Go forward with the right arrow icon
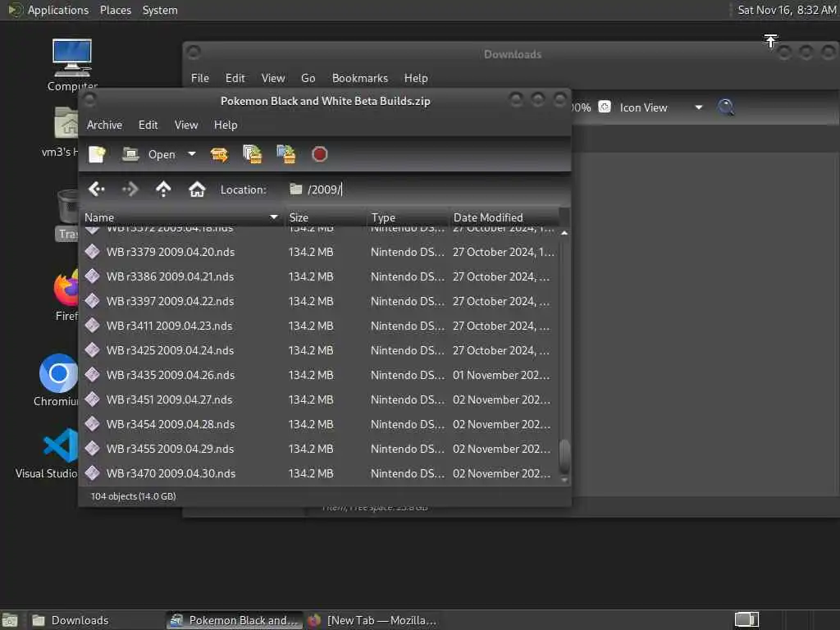This screenshot has height=630, width=840. point(130,189)
